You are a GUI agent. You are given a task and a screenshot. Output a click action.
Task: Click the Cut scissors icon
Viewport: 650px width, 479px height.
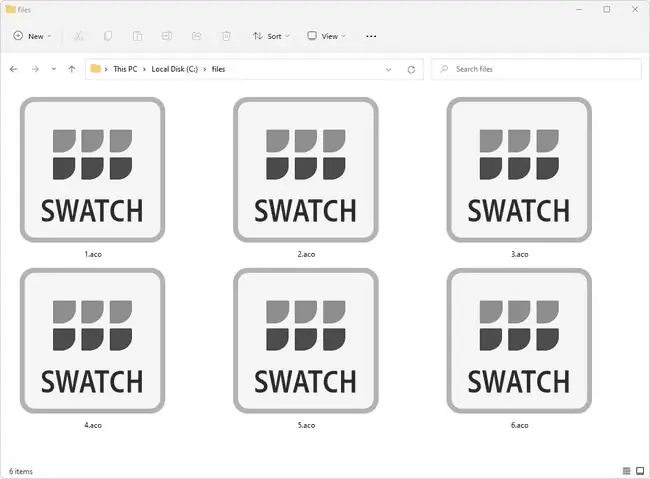point(78,36)
